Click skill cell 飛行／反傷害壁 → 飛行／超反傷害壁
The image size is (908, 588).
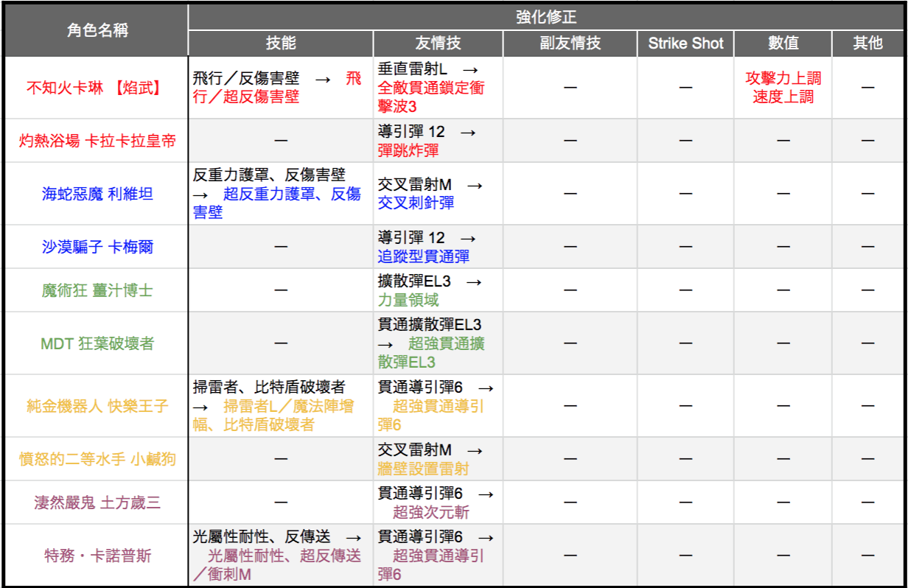tap(281, 88)
